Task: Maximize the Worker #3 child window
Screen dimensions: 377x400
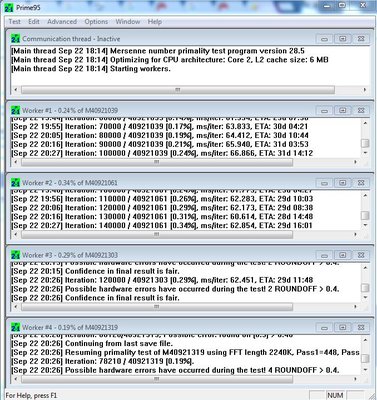Action: 342,255
